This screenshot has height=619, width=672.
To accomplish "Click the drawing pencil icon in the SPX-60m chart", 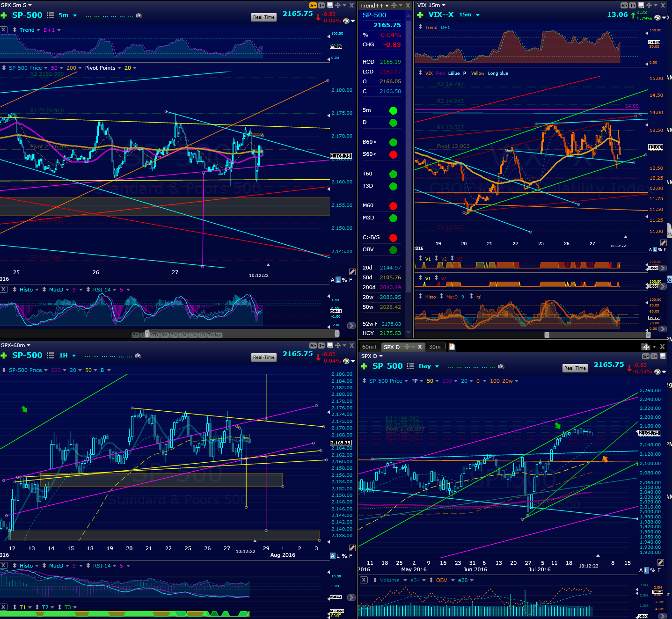I will [x=352, y=547].
